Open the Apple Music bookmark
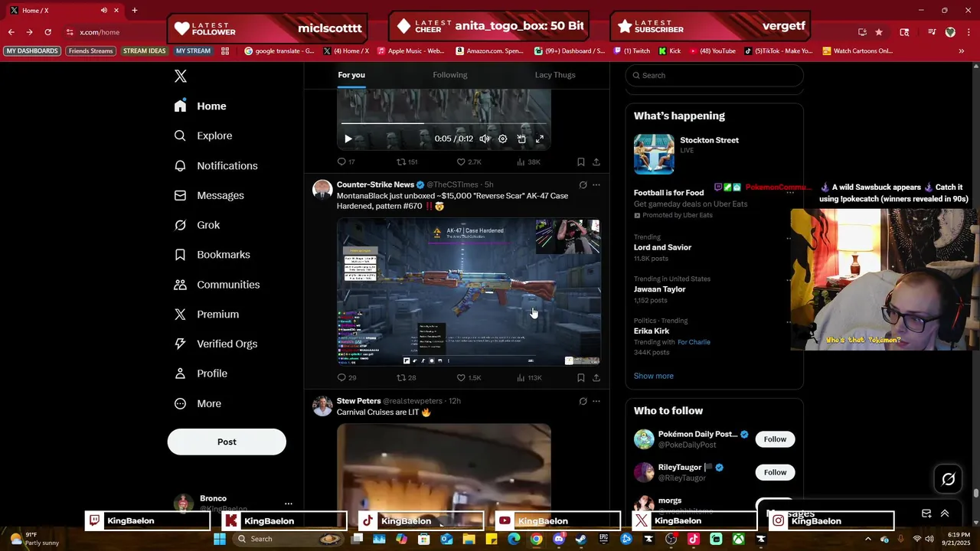 pyautogui.click(x=410, y=51)
